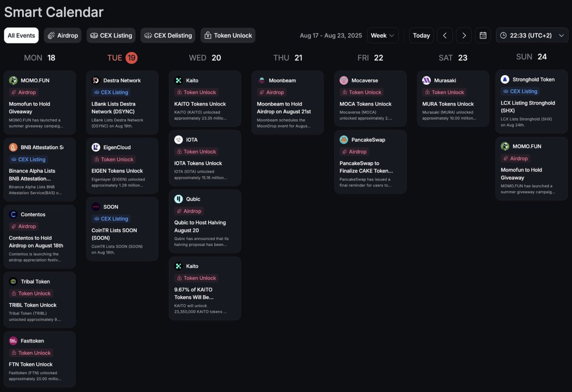Select the FRI 22 day header

(370, 58)
